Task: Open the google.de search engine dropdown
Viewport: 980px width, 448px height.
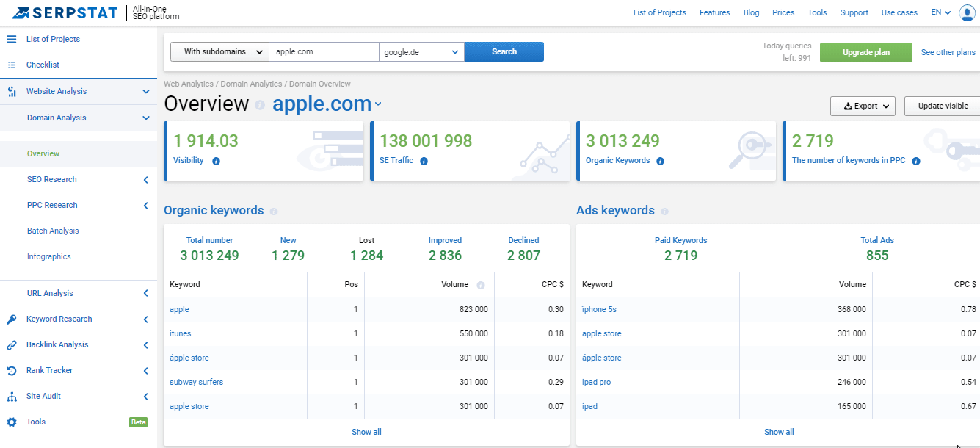Action: (421, 51)
